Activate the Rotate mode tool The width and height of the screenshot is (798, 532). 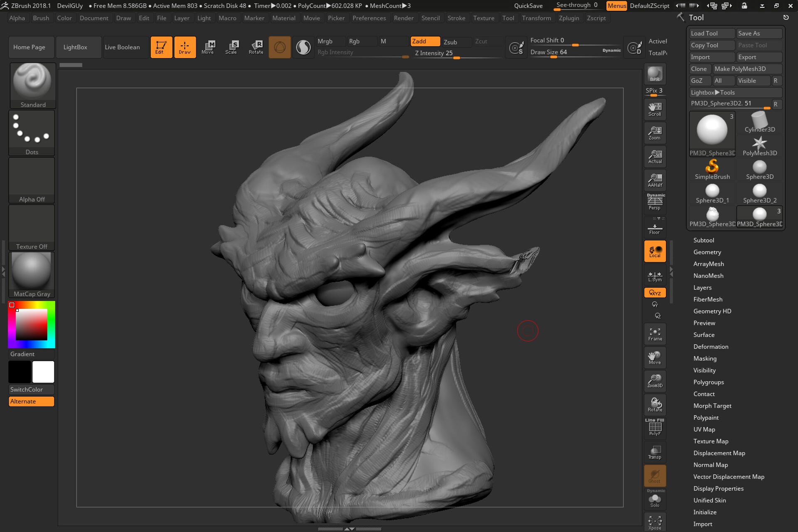click(256, 47)
